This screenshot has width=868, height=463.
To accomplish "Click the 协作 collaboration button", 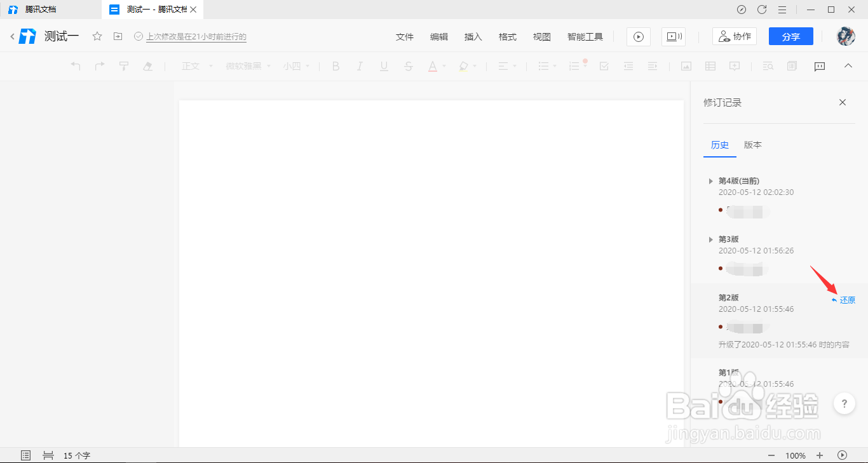I will 735,37.
